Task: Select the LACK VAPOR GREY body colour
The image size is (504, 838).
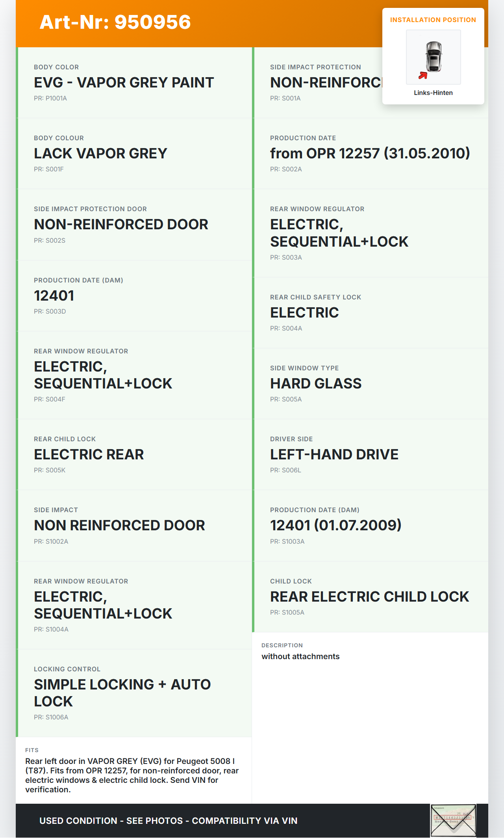Action: [100, 154]
